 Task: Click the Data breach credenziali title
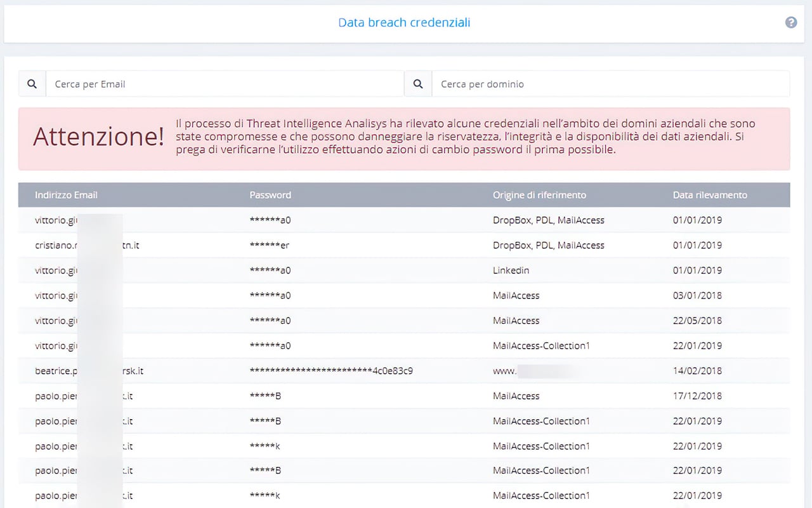coord(404,23)
